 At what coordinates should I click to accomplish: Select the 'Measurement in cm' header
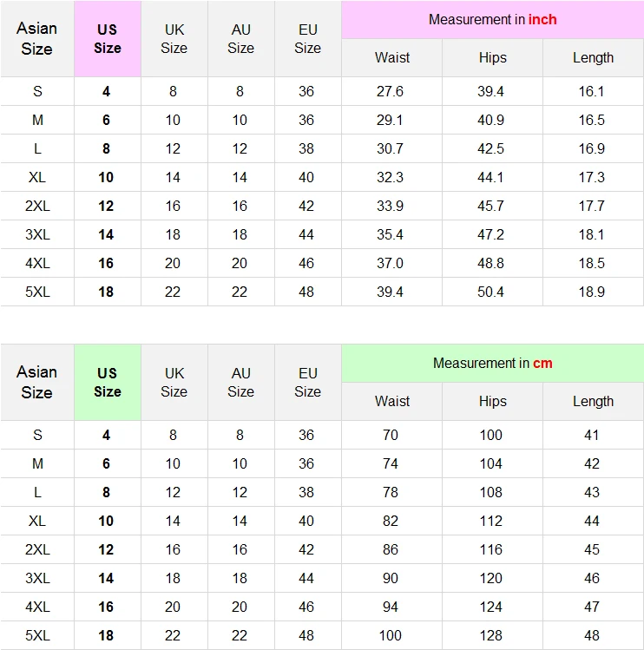point(492,363)
